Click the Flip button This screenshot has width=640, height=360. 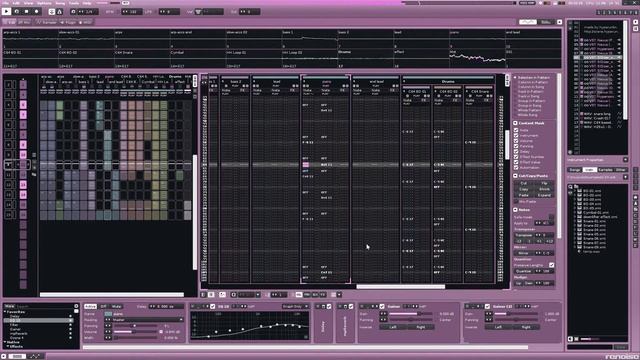point(544,184)
